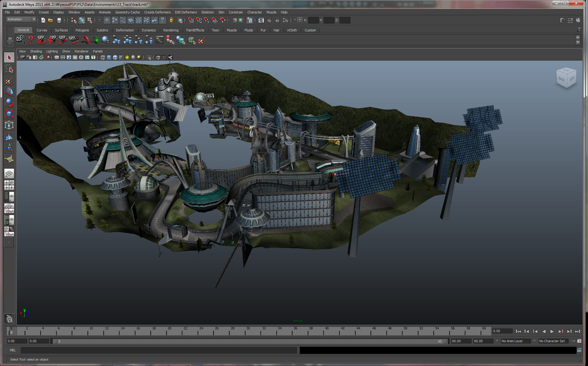Toggle the selection lock padlock icon
The image size is (588, 366).
click(171, 20)
